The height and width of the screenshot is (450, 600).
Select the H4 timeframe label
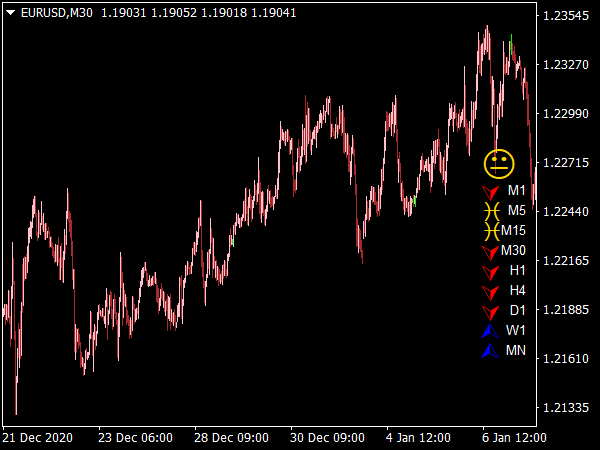pos(518,290)
